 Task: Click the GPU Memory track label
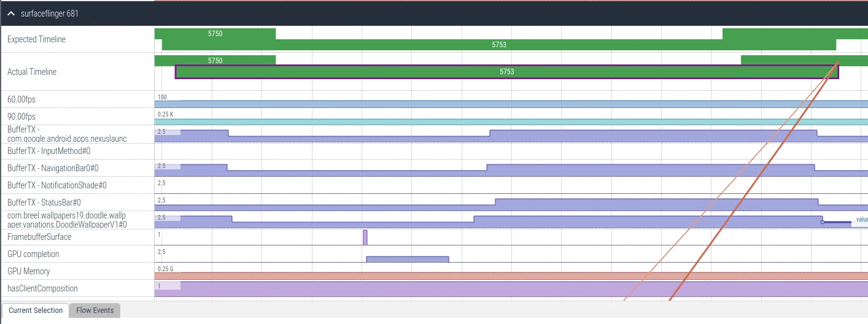(x=29, y=271)
